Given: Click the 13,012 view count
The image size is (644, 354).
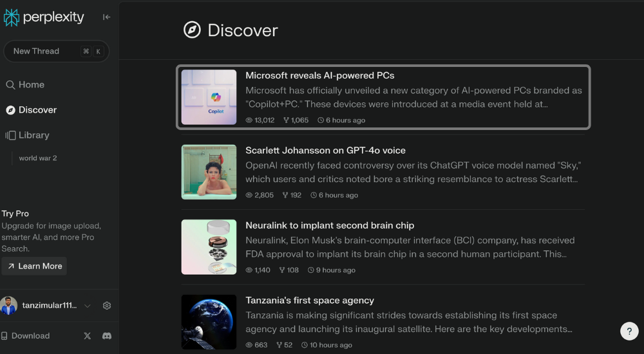Looking at the screenshot, I should pyautogui.click(x=265, y=120).
